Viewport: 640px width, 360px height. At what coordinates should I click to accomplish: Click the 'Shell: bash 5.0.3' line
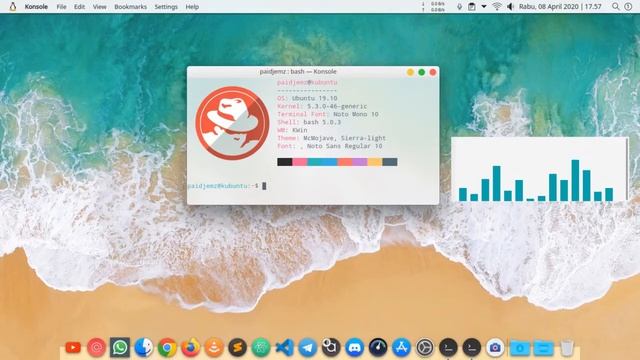[x=309, y=122]
